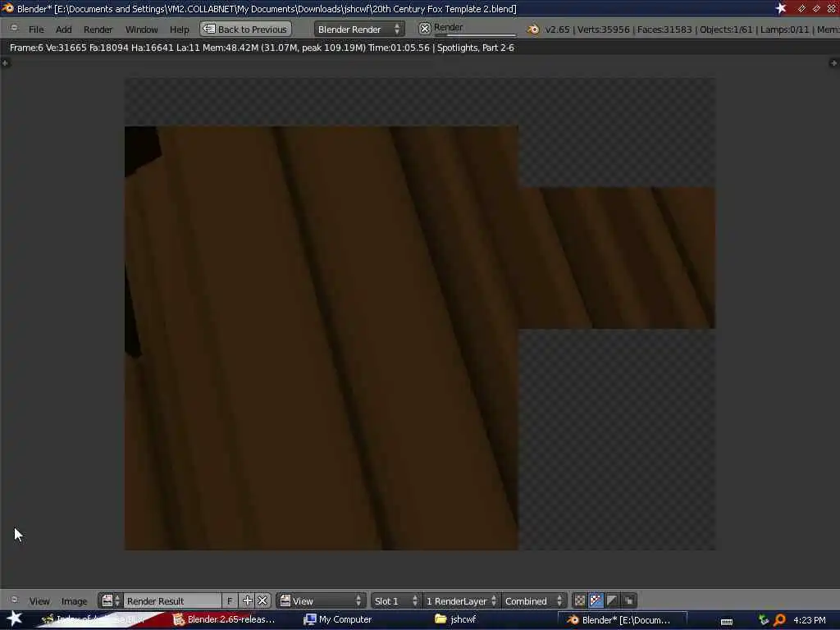Open the Start star button in the taskbar
Viewport: 840px width, 630px height.
coord(15,619)
